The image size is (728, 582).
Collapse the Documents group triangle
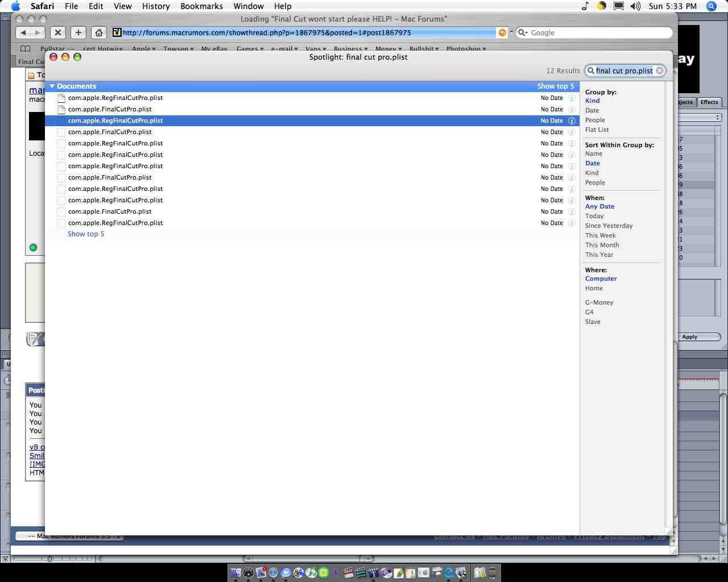[x=52, y=86]
